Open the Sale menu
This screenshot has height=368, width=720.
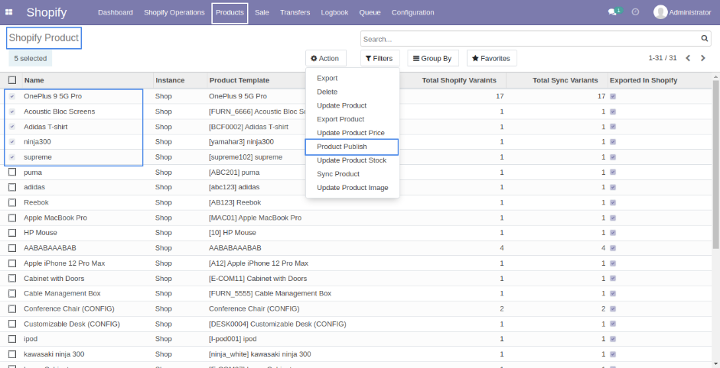click(262, 12)
